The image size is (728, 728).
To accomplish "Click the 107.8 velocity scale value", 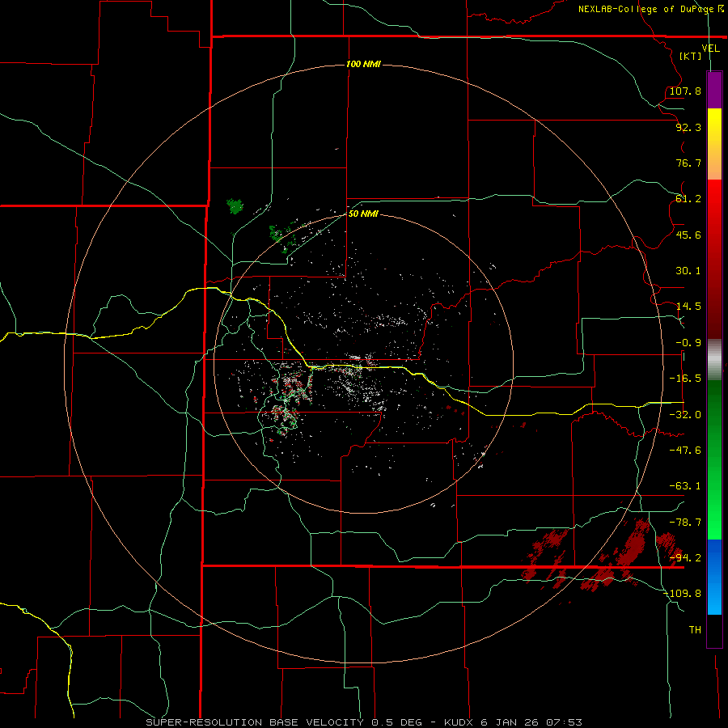I will coord(685,91).
